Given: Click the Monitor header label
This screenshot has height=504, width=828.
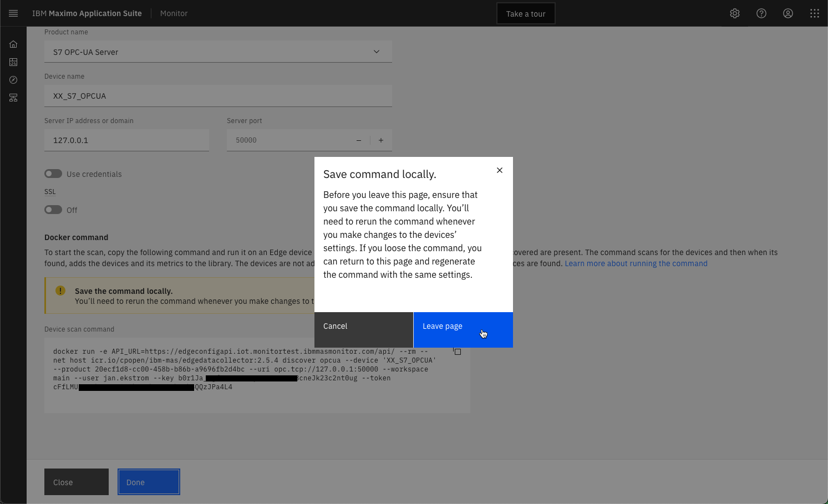Looking at the screenshot, I should click(x=174, y=13).
